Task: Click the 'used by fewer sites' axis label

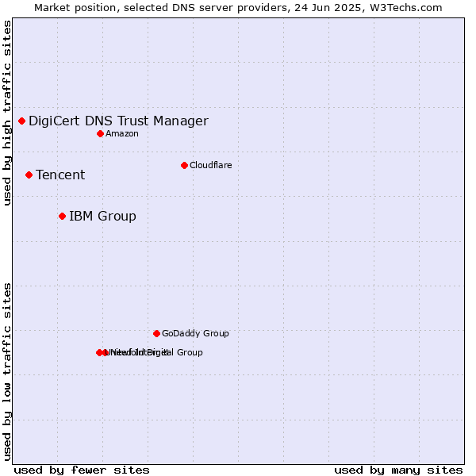Action: click(82, 470)
